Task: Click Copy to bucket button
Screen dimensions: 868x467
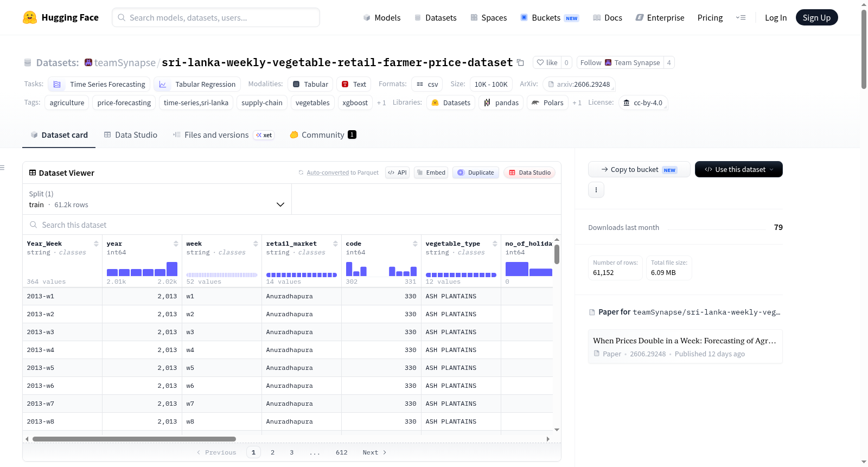Action: click(639, 169)
